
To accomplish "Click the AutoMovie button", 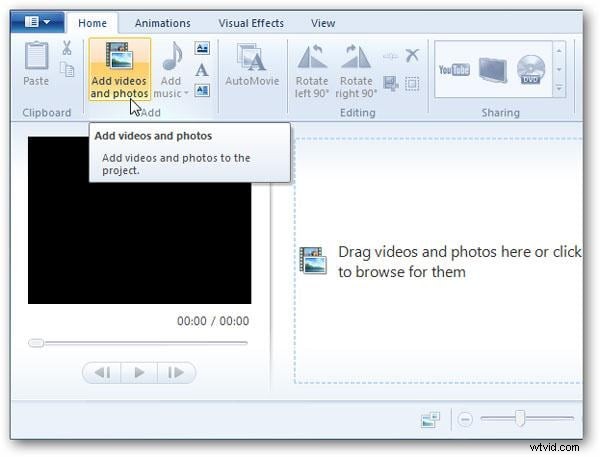I will point(252,64).
